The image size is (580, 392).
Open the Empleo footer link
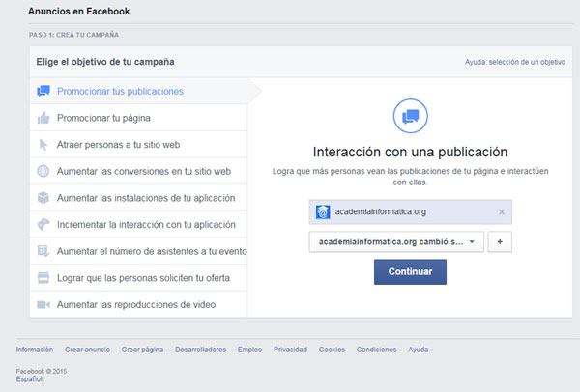[249, 350]
